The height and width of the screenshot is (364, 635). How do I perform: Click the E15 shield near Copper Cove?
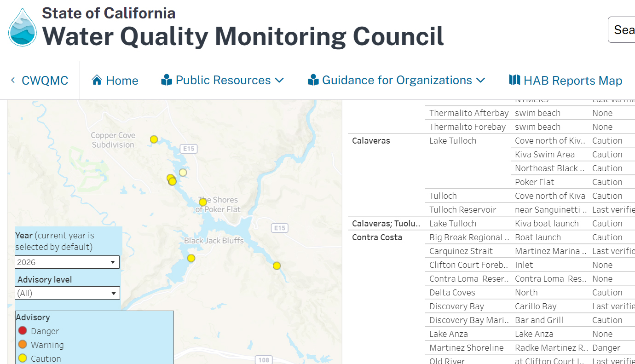pos(188,148)
